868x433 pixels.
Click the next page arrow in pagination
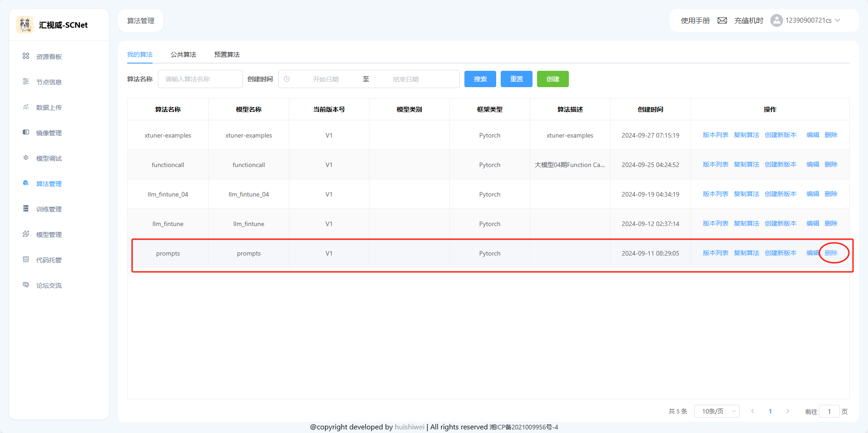pos(788,411)
